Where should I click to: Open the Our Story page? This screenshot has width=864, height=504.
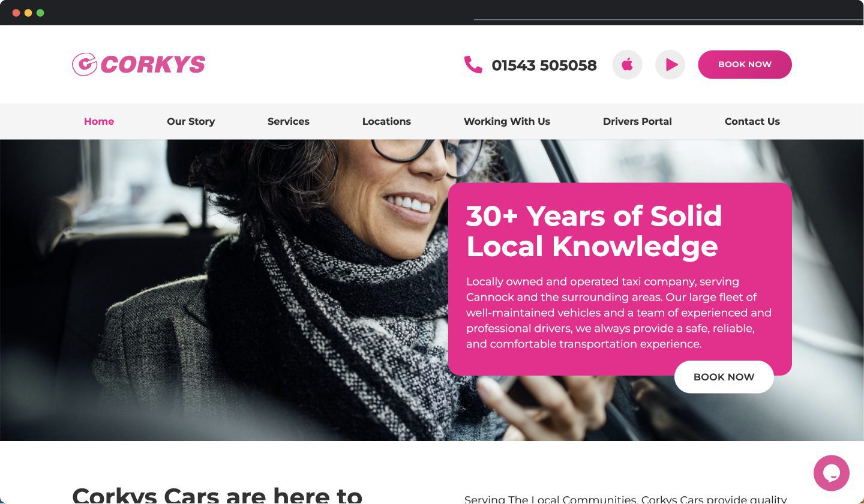(x=191, y=121)
